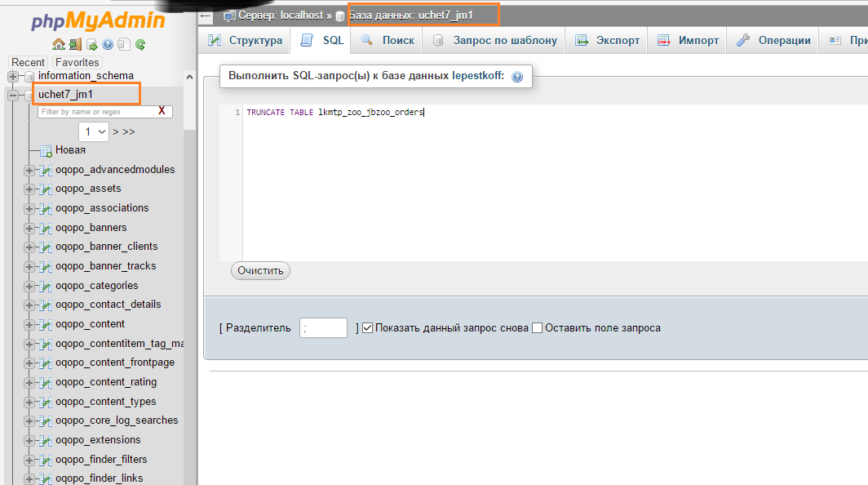Open the page number dropdown in sidebar

[x=94, y=131]
